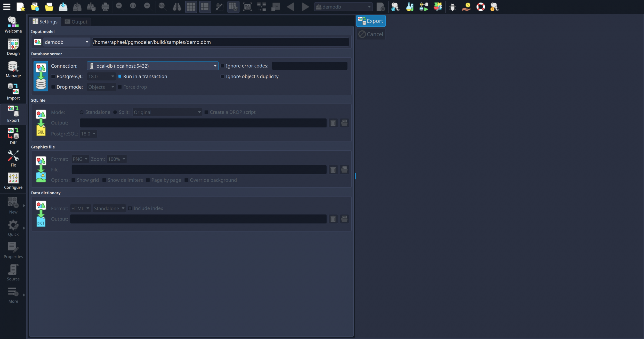Enable Ignore error codes checkbox
This screenshot has width=644, height=339.
[222, 66]
